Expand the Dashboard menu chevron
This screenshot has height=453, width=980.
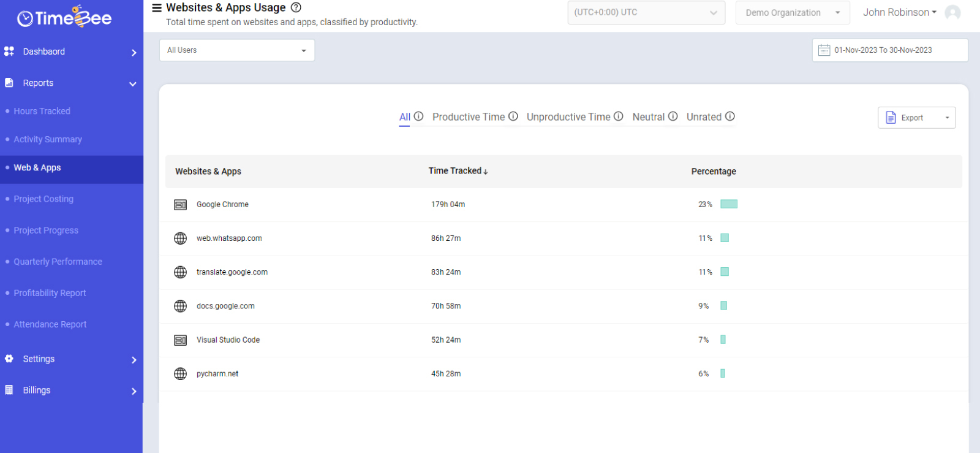[x=134, y=53]
